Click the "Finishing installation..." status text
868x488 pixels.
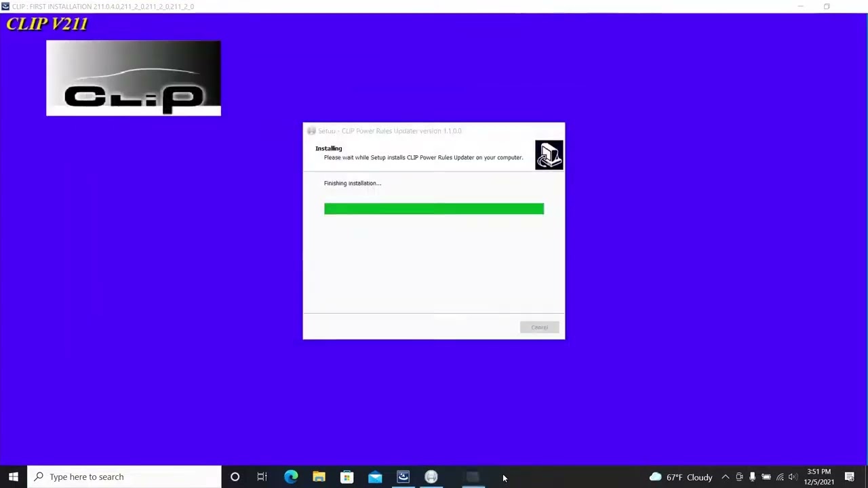353,183
